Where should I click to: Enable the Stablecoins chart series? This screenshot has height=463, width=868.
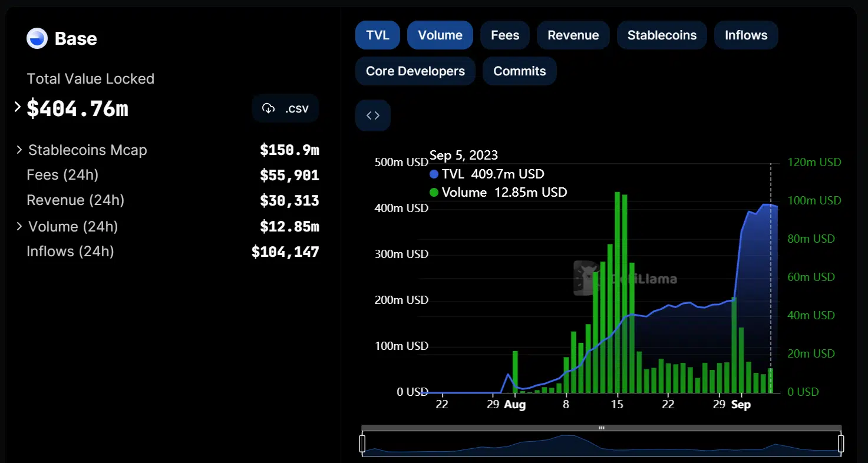(662, 35)
